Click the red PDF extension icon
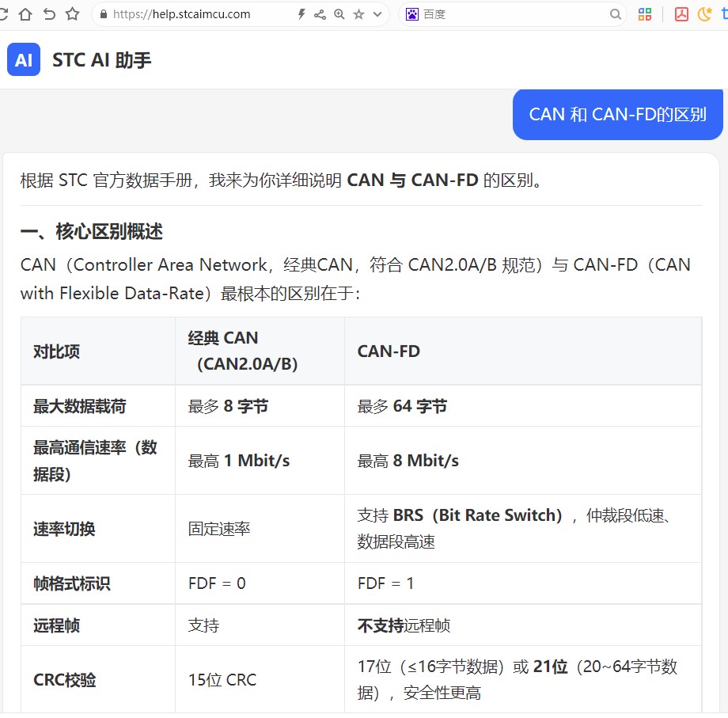The width and height of the screenshot is (728, 718). coord(681,14)
